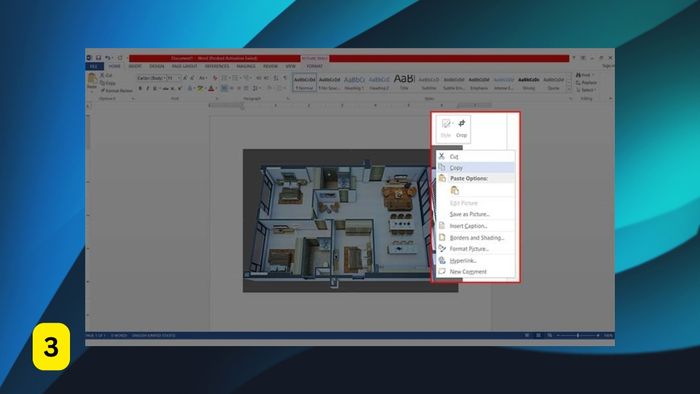Select the Quote style
700x394 pixels.
(554, 83)
